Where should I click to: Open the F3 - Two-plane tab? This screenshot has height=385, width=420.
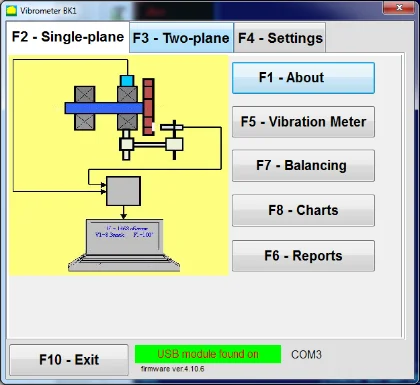point(181,38)
